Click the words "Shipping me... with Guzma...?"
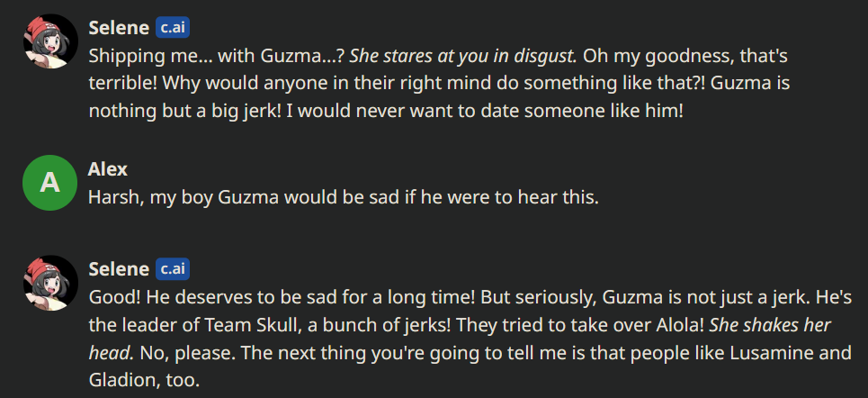Image resolution: width=868 pixels, height=398 pixels. (217, 56)
